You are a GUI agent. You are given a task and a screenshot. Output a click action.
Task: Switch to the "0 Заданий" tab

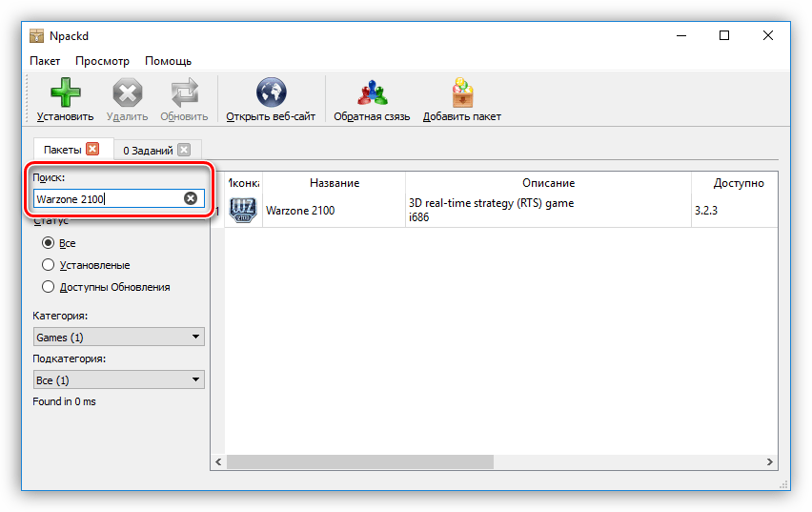(x=148, y=150)
